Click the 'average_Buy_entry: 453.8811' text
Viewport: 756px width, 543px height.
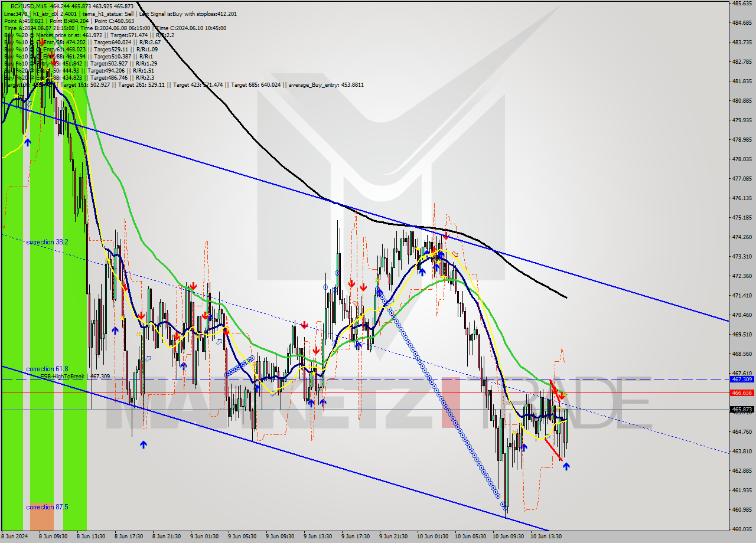[x=326, y=85]
